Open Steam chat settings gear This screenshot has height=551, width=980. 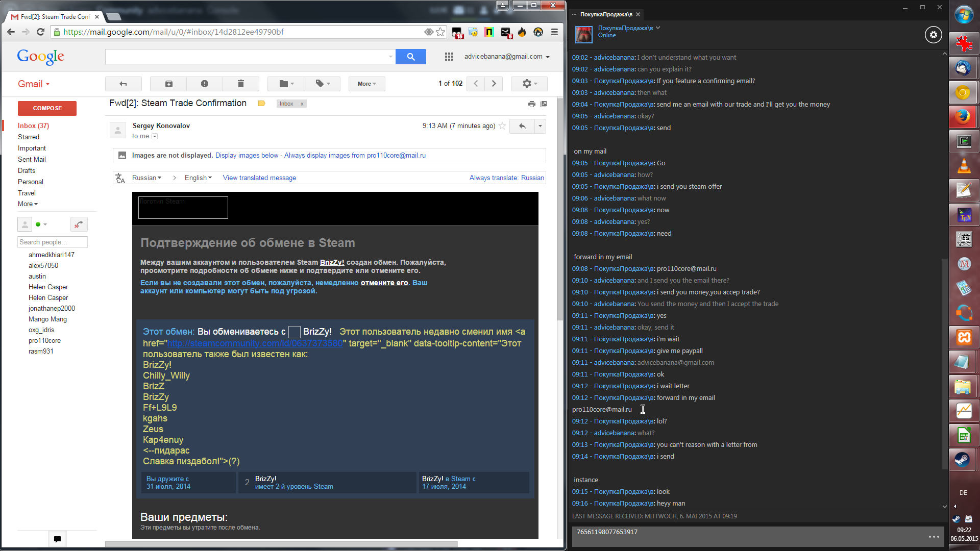[x=933, y=35]
